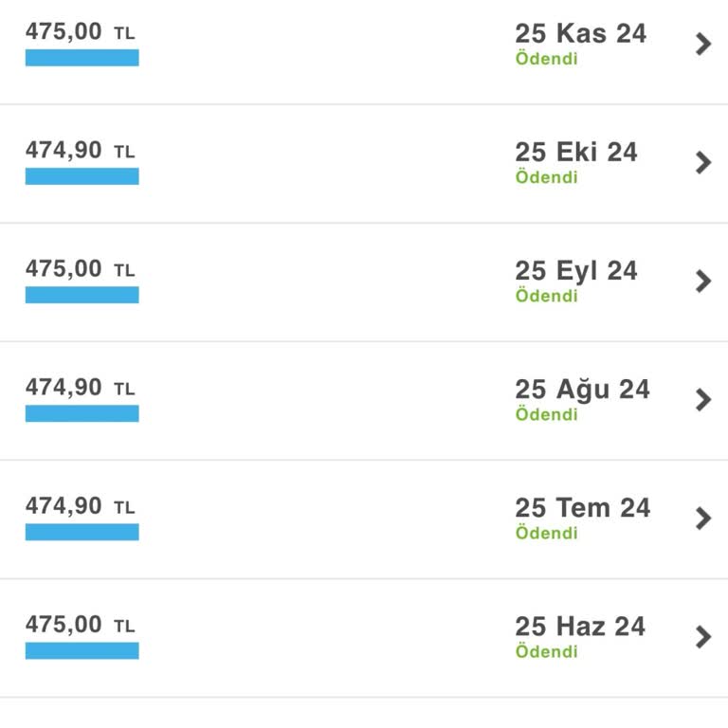The image size is (728, 728).
Task: Click the Ödendi status under 25 Eyl 24
Action: [x=546, y=296]
